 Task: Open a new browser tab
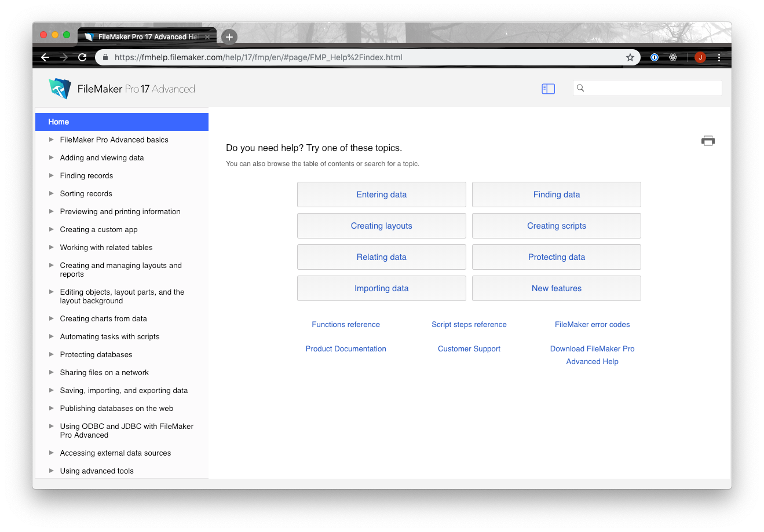coord(229,37)
